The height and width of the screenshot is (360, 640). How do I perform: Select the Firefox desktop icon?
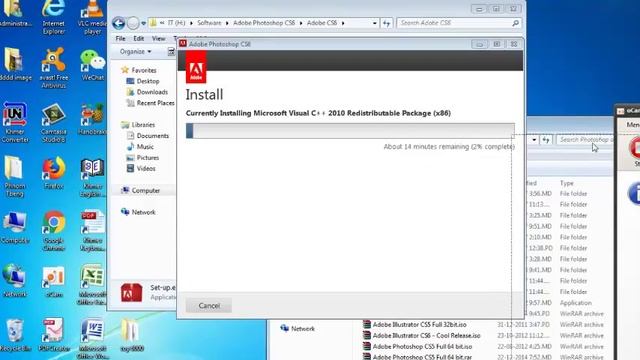click(53, 173)
